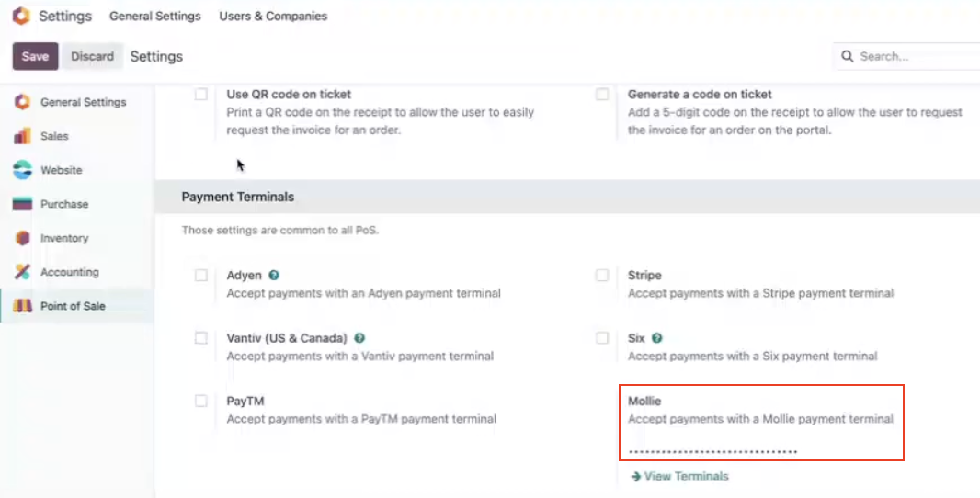Click the Mollie API key masked field

713,451
